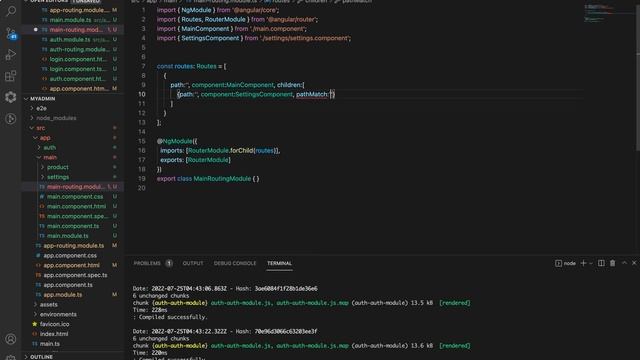Image resolution: width=640 pixels, height=360 pixels.
Task: Open the Run and Debug view
Action: (11, 54)
